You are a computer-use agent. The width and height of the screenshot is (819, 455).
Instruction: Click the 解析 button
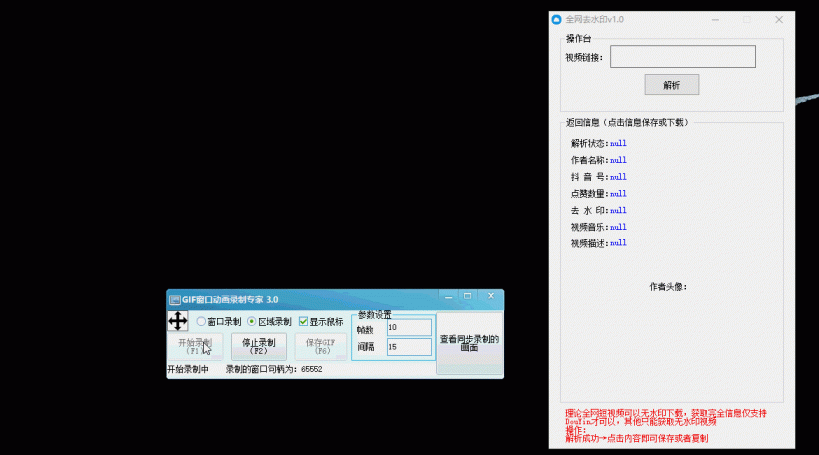672,85
